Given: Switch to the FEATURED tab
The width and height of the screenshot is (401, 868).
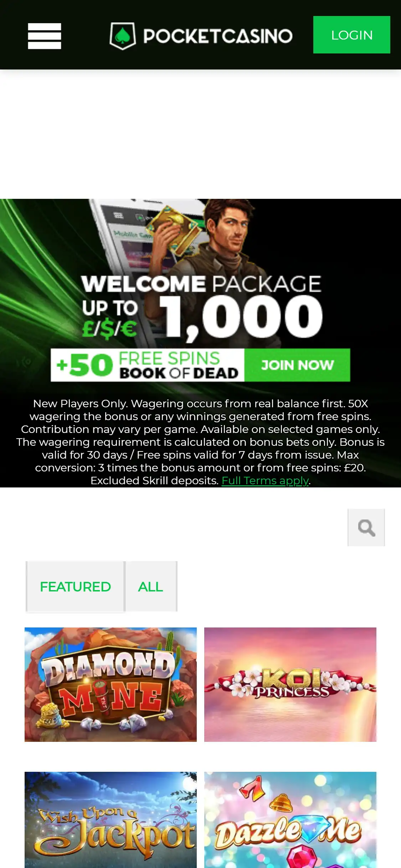Looking at the screenshot, I should 75,587.
